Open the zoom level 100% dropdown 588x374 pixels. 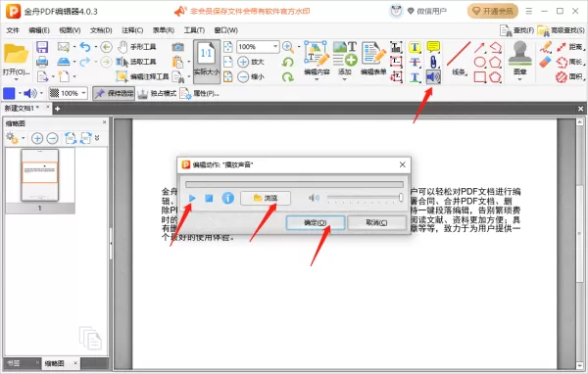(x=275, y=47)
